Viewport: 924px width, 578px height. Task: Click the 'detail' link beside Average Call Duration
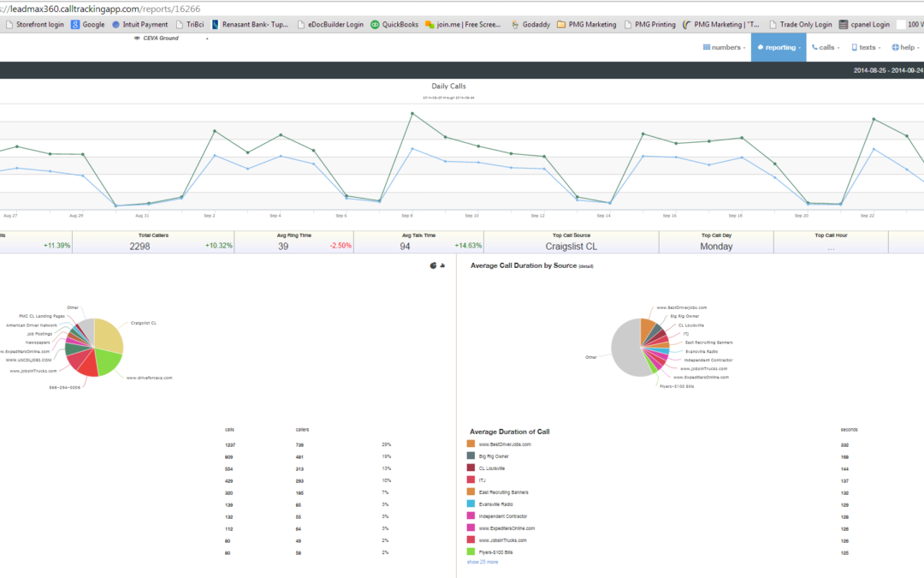pyautogui.click(x=586, y=266)
